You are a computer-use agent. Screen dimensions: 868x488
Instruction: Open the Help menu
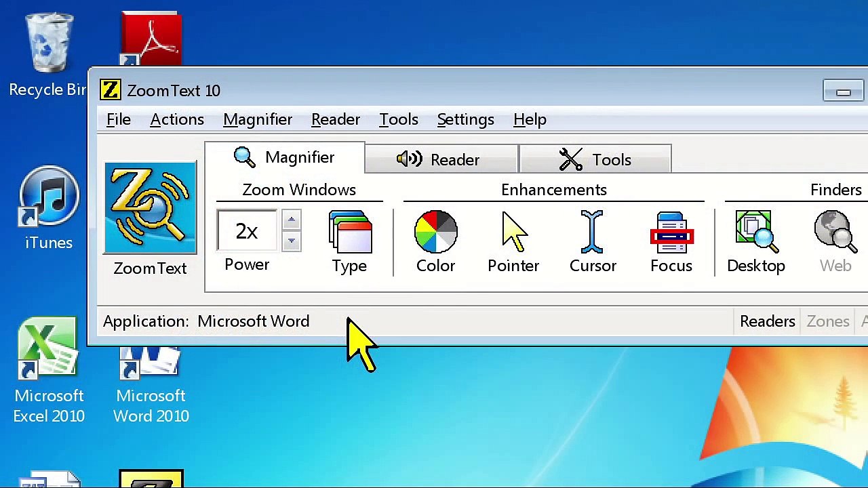point(530,119)
